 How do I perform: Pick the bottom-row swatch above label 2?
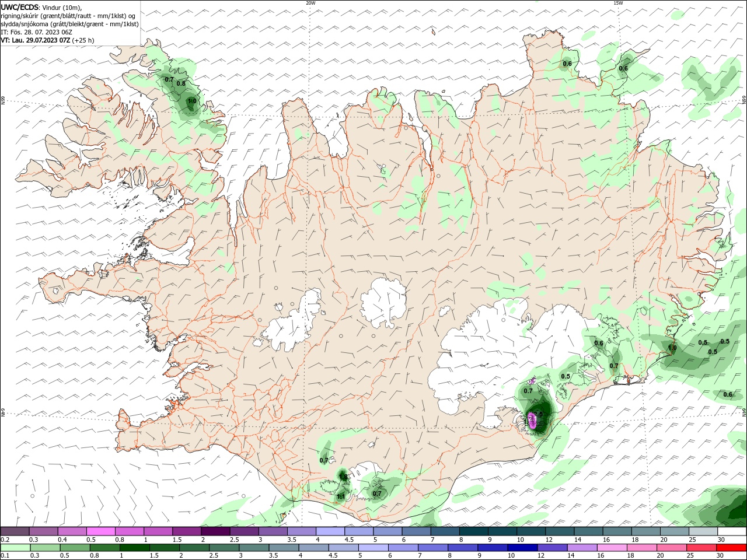(194, 548)
